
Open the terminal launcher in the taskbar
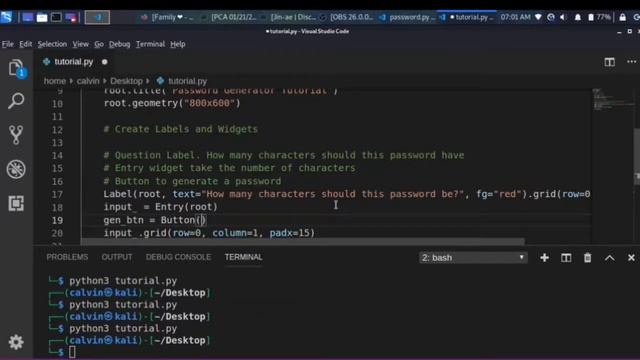pos(56,18)
